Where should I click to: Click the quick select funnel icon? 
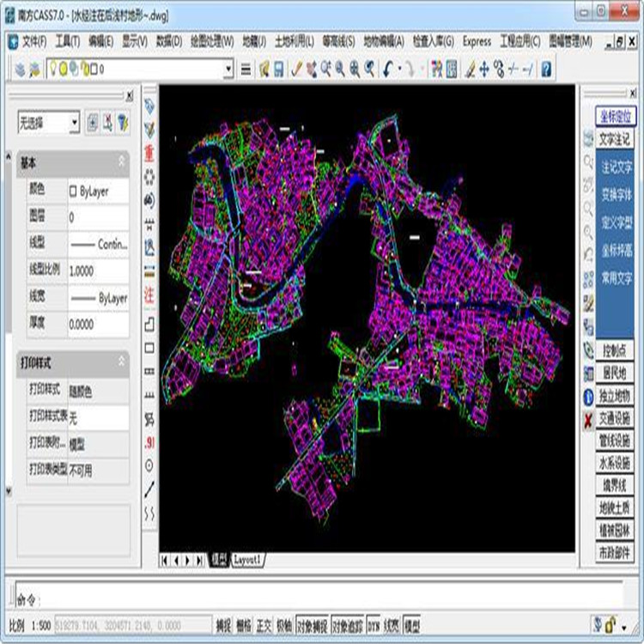pyautogui.click(x=123, y=123)
